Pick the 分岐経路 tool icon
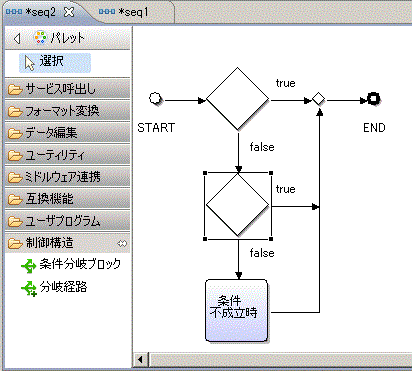Image resolution: width=412 pixels, height=371 pixels. (29, 289)
